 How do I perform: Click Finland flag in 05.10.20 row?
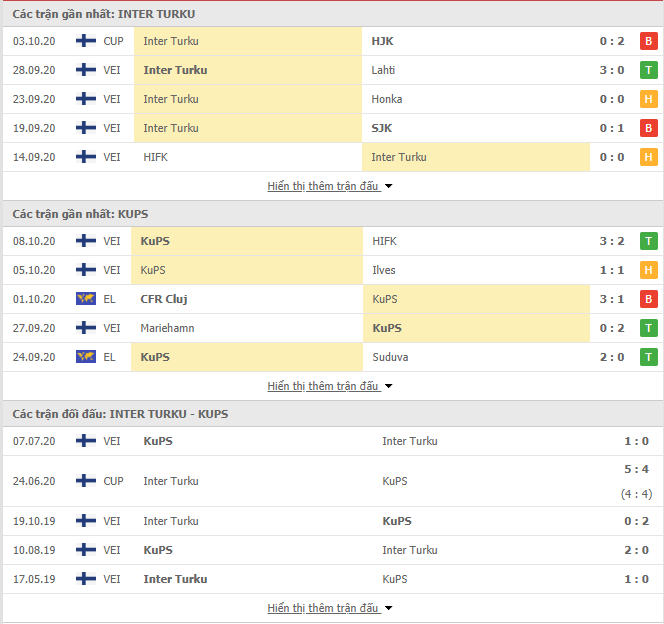86,270
